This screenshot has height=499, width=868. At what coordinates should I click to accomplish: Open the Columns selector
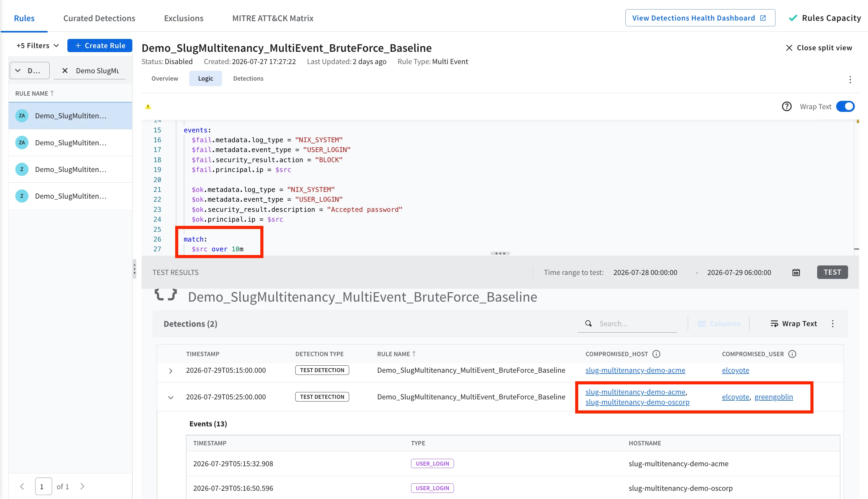[x=719, y=324]
